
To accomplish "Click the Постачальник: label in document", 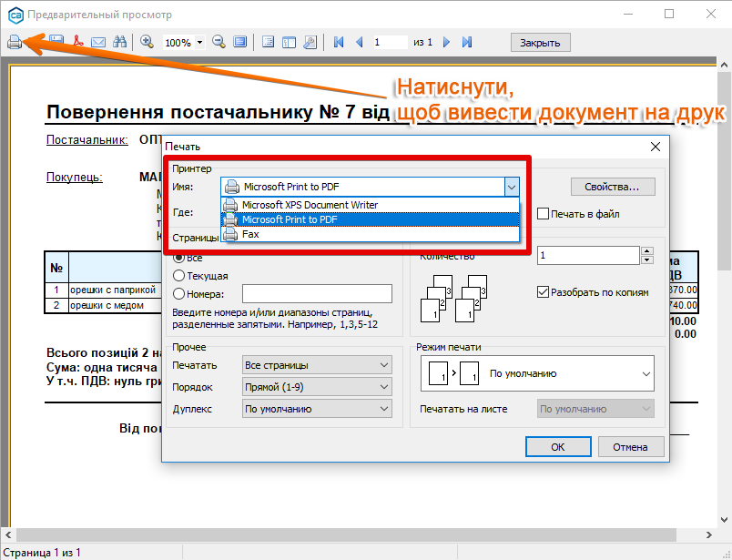I will click(x=86, y=139).
